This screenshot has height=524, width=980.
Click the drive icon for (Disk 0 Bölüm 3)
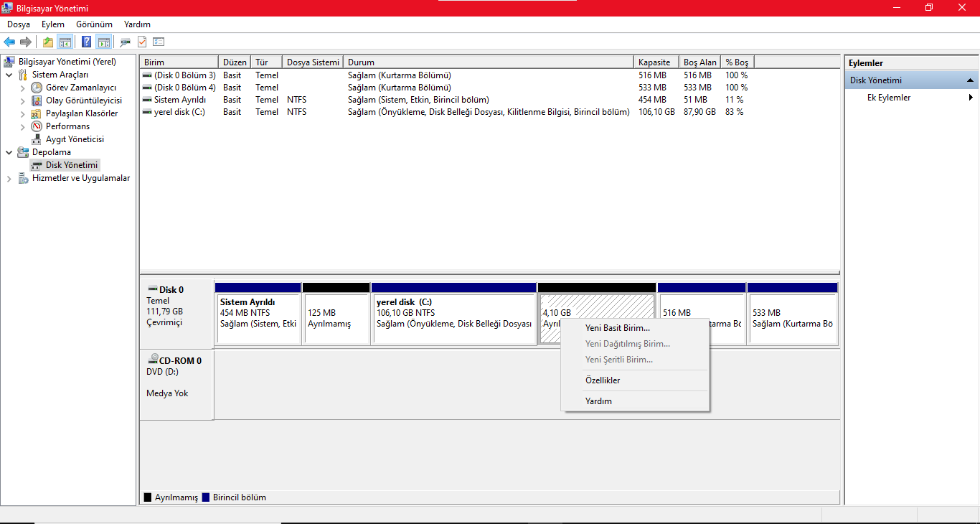[x=147, y=75]
